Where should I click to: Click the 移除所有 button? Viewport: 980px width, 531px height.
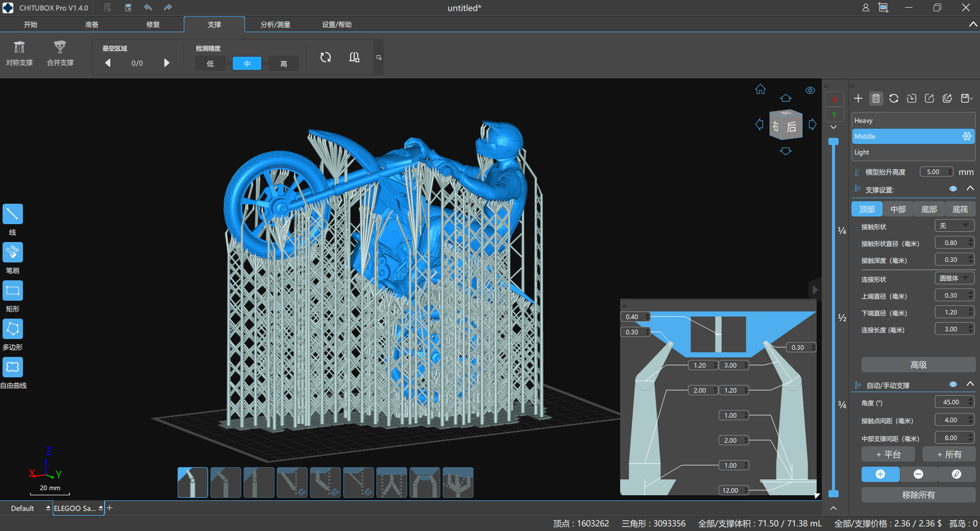[918, 495]
